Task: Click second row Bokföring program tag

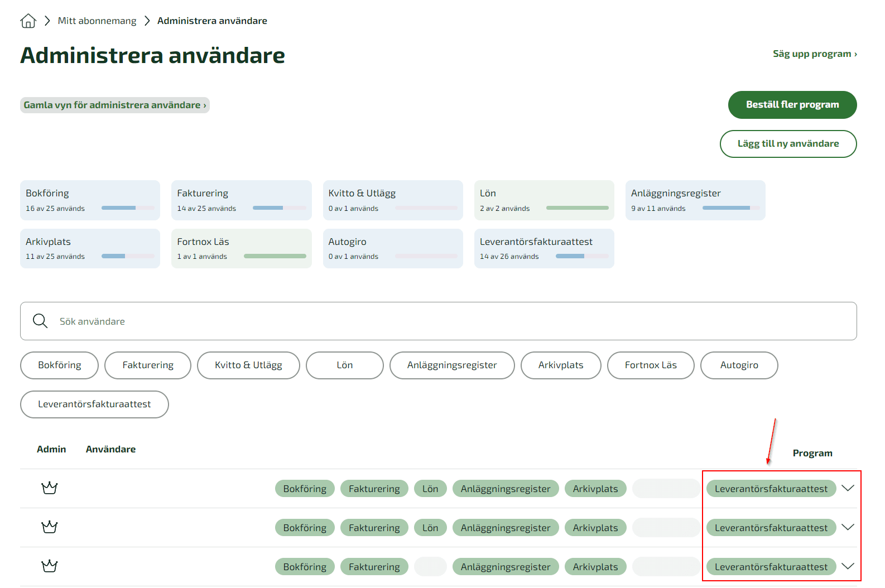Action: coord(305,528)
